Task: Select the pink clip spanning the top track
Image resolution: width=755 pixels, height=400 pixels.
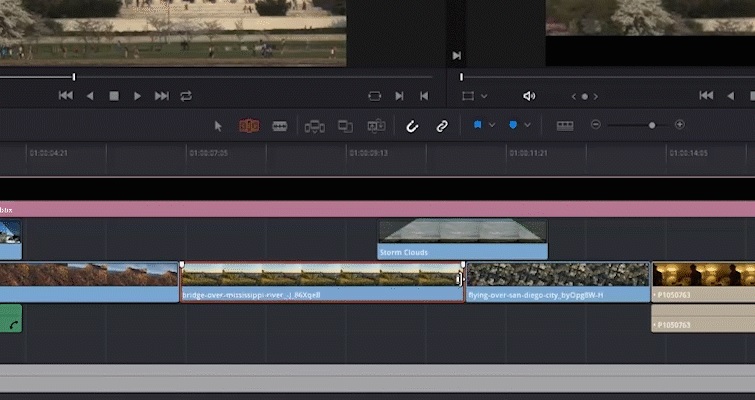Action: tap(378, 209)
